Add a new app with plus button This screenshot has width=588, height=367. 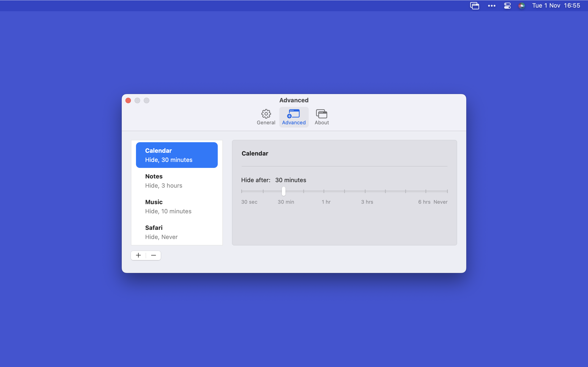[x=138, y=255]
